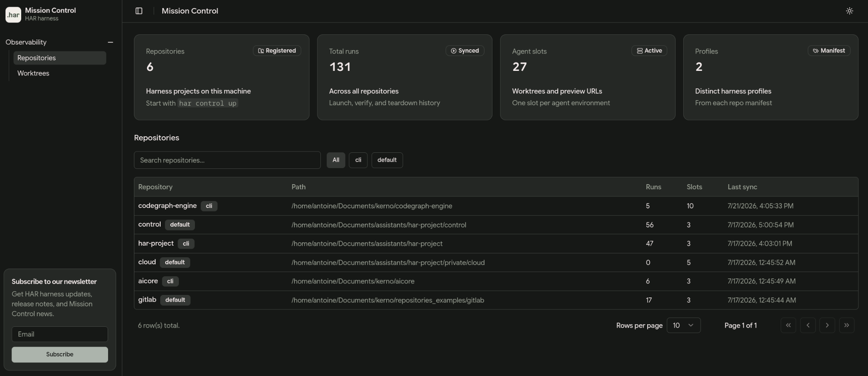This screenshot has width=868, height=376.
Task: Sort by Repository column header
Action: [155, 187]
